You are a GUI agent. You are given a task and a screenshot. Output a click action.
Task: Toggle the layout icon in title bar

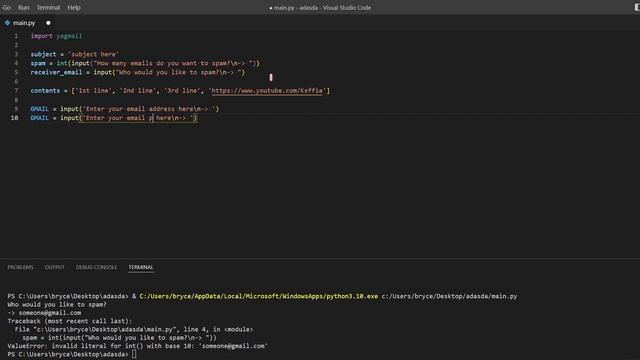tap(637, 7)
